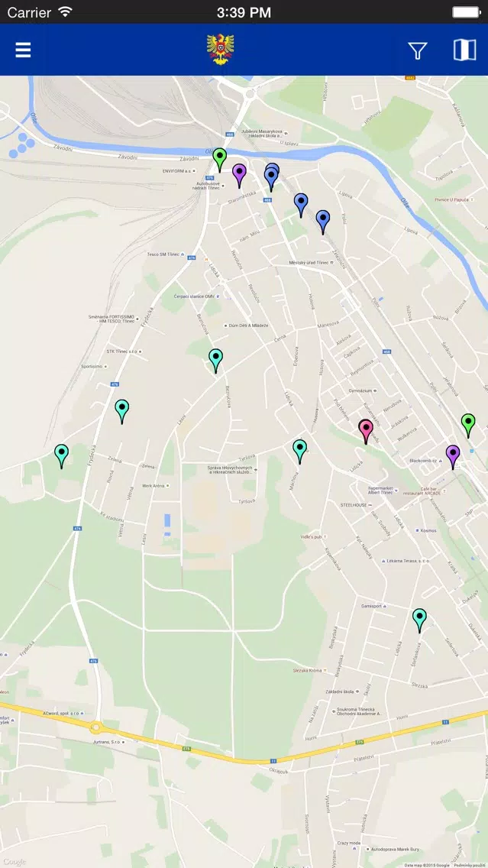Image resolution: width=488 pixels, height=868 pixels.
Task: Open the hamburger menu
Action: coord(23,50)
